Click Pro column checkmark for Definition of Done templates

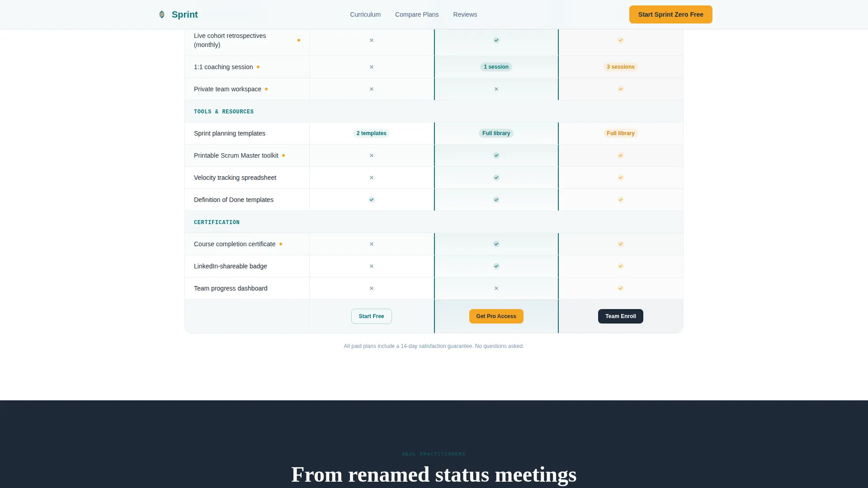tap(496, 200)
